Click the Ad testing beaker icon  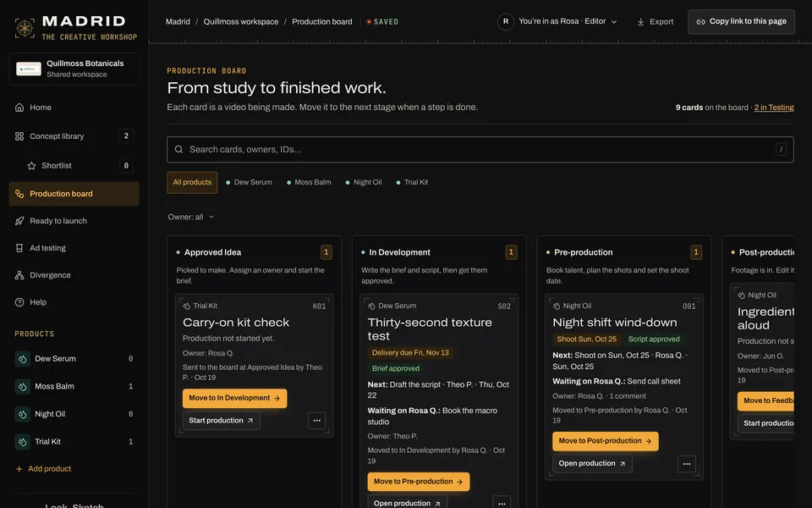point(19,248)
